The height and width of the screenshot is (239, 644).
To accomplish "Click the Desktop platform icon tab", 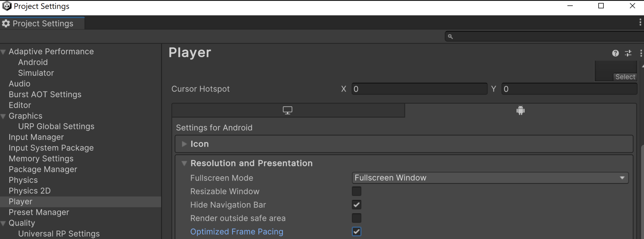I will click(287, 110).
